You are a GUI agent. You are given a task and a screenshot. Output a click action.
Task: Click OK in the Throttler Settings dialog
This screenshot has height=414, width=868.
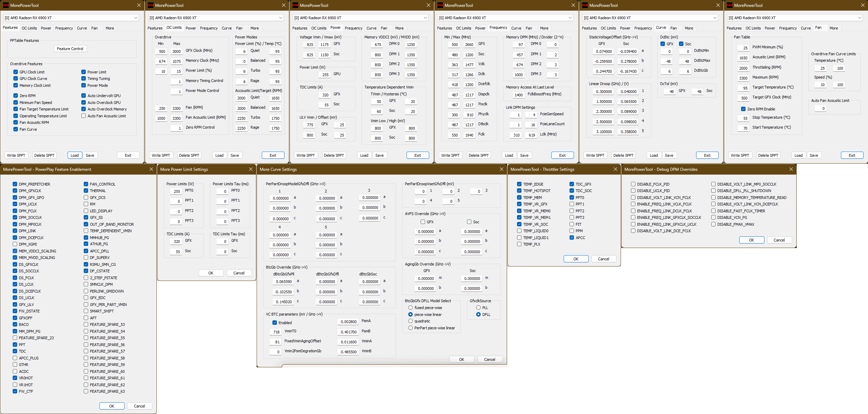(x=576, y=259)
